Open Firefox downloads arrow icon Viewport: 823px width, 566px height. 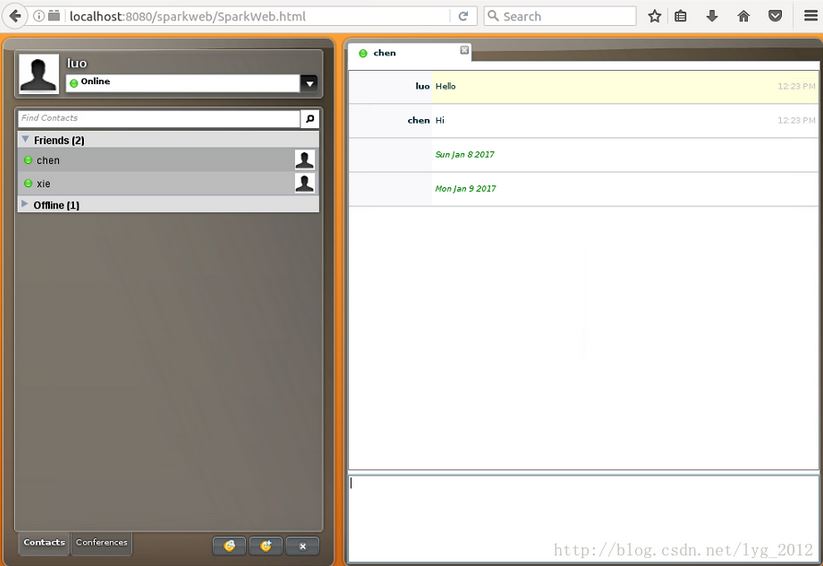[712, 16]
